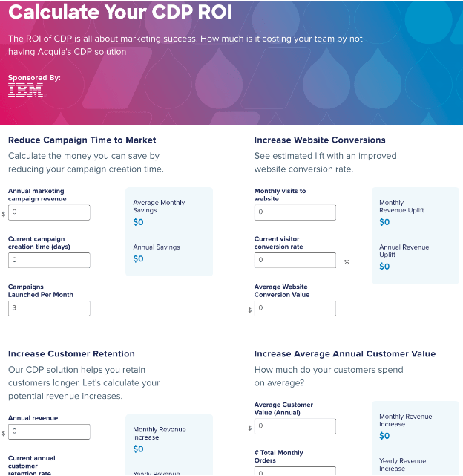Image resolution: width=463 pixels, height=476 pixels.
Task: Click the IBM sponsor logo
Action: point(26,91)
